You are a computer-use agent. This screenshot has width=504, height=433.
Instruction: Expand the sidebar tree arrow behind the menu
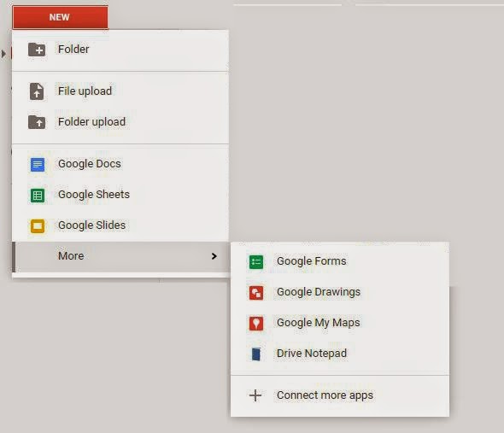[x=3, y=54]
